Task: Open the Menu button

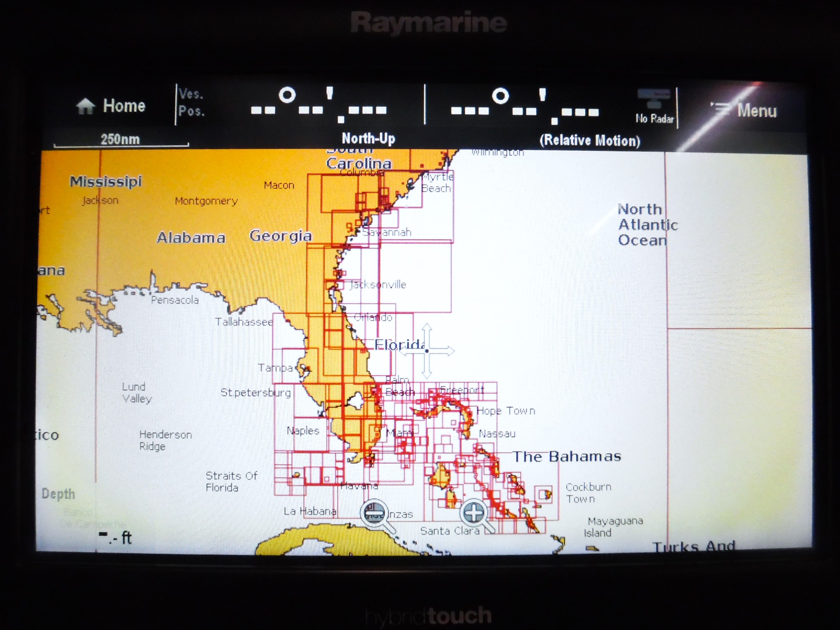Action: pyautogui.click(x=744, y=110)
